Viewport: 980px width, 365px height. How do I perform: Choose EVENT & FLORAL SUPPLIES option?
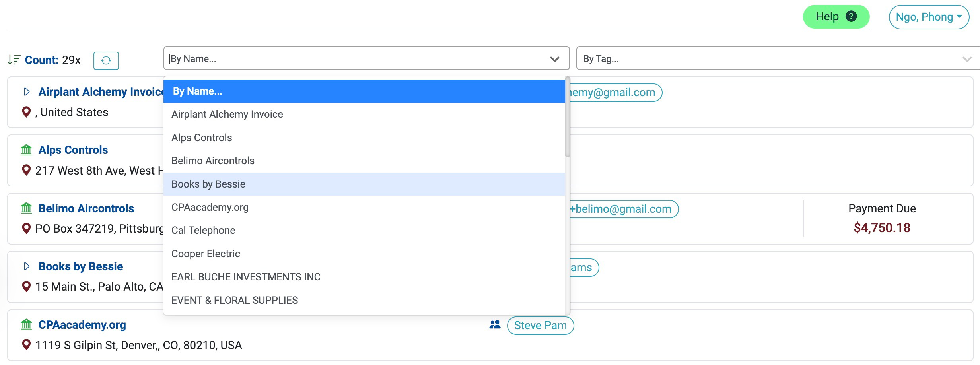point(364,300)
